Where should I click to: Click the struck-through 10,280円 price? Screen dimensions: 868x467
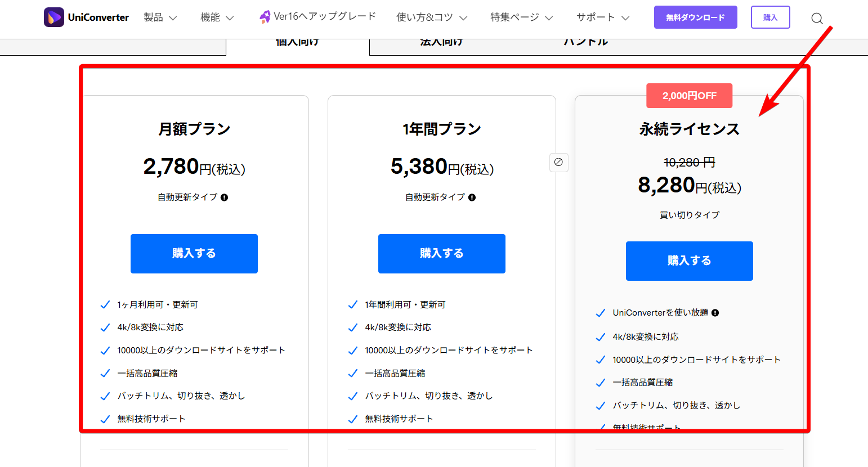point(690,163)
